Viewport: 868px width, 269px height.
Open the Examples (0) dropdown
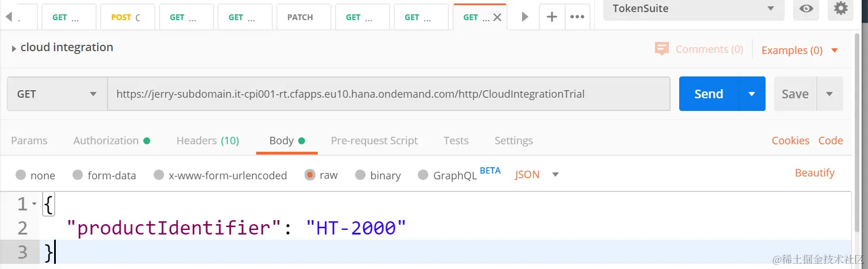(x=800, y=50)
